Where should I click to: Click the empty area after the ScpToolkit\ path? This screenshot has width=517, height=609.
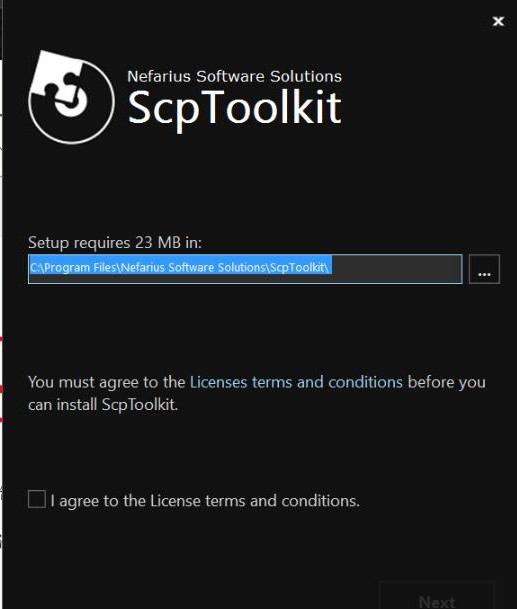(x=396, y=269)
